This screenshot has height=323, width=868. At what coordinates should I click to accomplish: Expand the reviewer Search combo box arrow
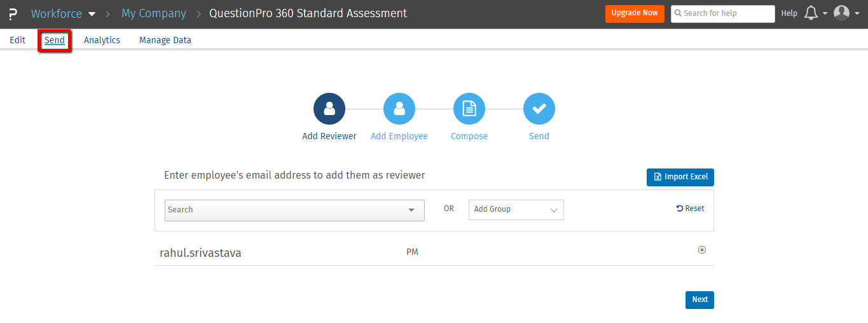(412, 210)
